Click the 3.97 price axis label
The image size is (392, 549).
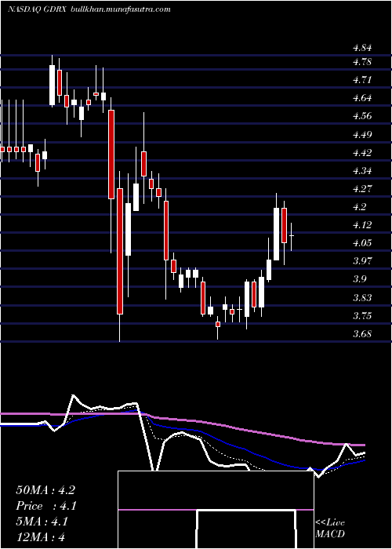pyautogui.click(x=361, y=261)
